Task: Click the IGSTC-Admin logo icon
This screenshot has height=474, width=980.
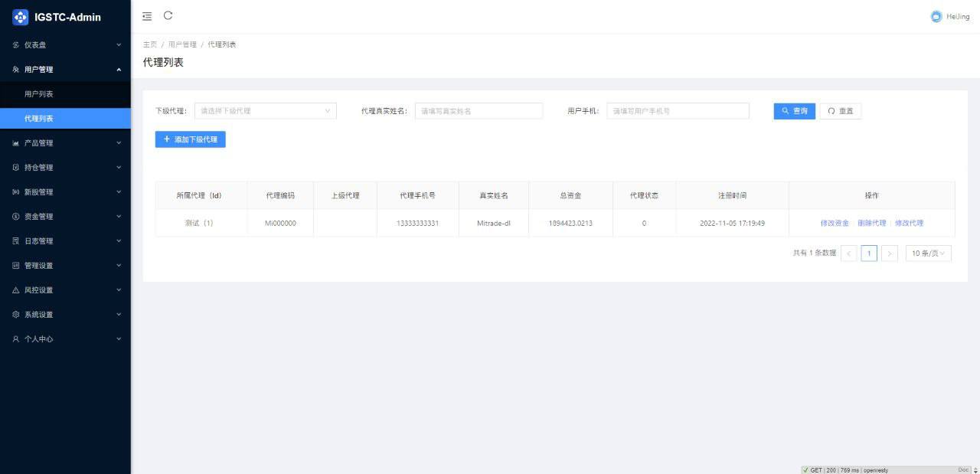Action: 21,16
